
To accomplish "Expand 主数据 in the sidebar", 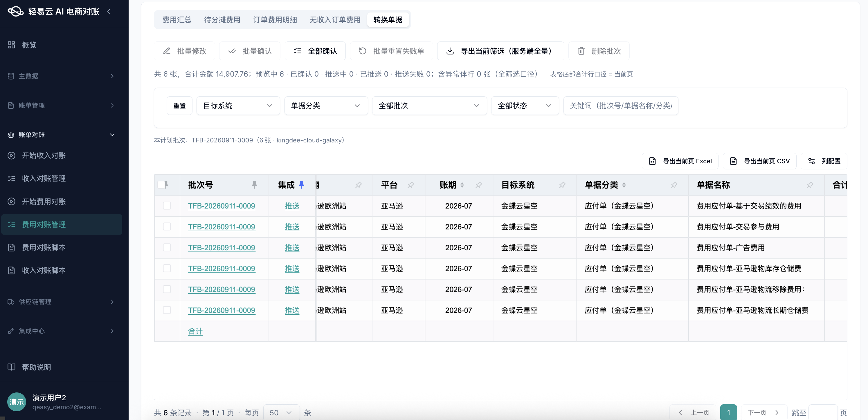I will tap(61, 76).
